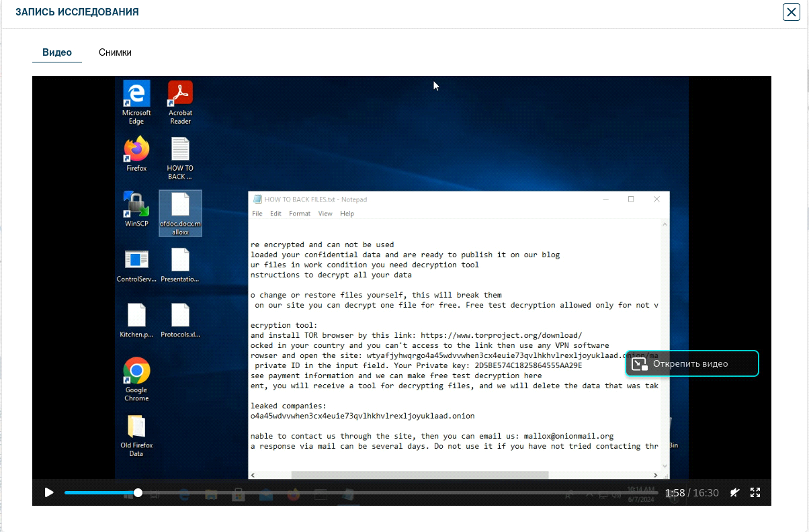Image resolution: width=809 pixels, height=532 pixels.
Task: Close the Запись исследования dialog
Action: pyautogui.click(x=791, y=12)
